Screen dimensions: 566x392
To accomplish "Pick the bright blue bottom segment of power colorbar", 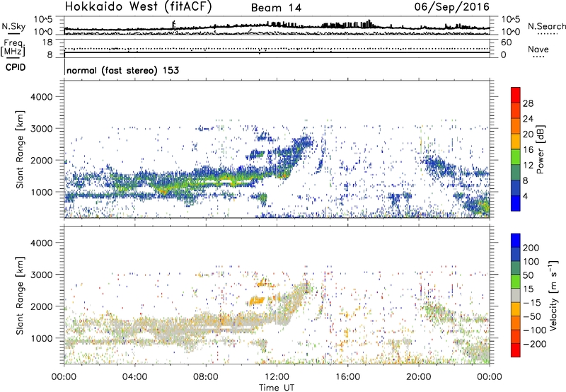I will (516, 203).
